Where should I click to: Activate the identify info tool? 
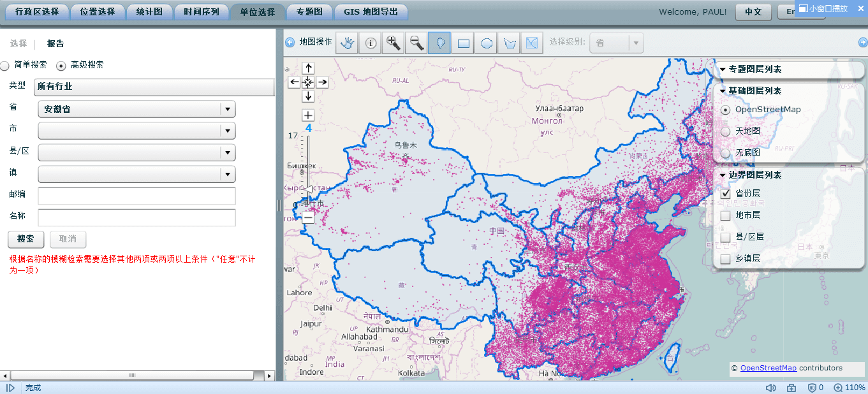pyautogui.click(x=370, y=43)
